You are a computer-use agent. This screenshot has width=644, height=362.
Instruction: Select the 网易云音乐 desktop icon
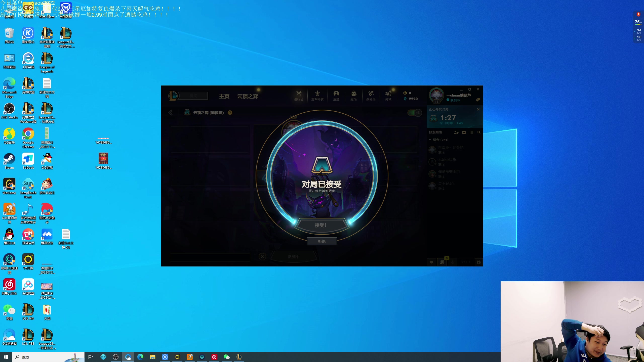pos(9,287)
